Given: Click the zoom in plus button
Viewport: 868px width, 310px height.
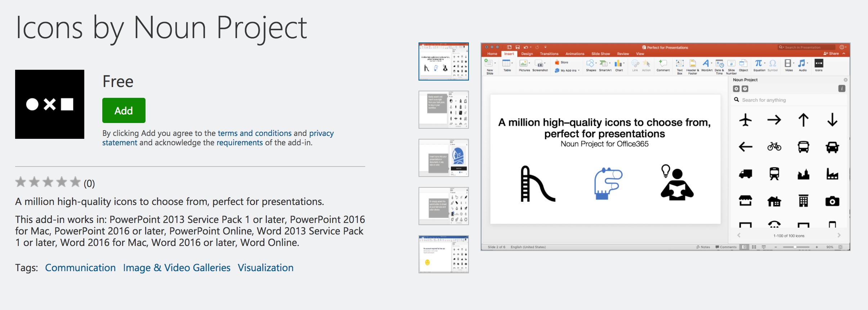Looking at the screenshot, I should [x=816, y=247].
